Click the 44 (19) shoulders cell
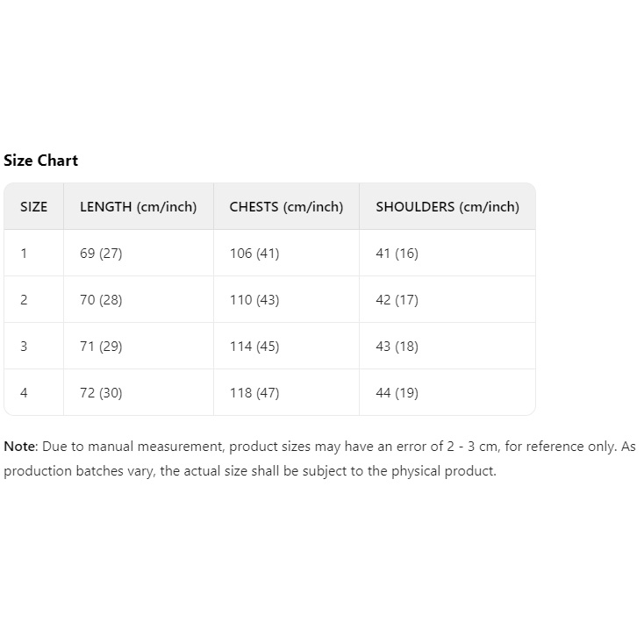Viewport: 644px width, 644px height. (x=397, y=393)
